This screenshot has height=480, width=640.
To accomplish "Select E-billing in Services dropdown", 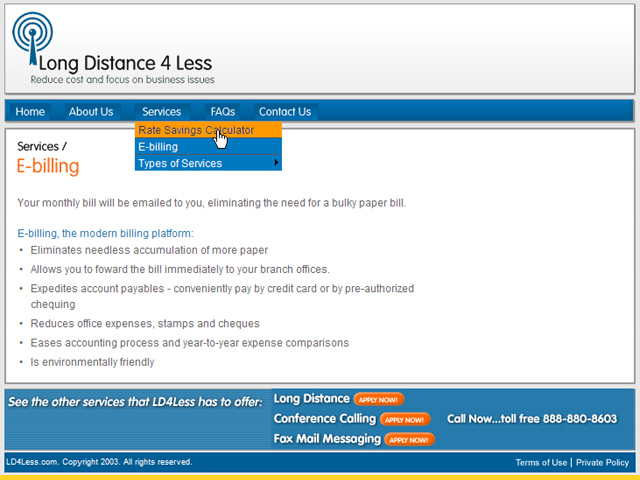I will 158,147.
